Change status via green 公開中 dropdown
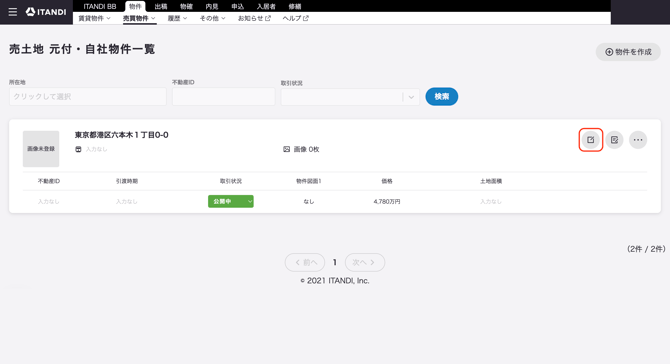Image resolution: width=670 pixels, height=364 pixels. coord(231,201)
